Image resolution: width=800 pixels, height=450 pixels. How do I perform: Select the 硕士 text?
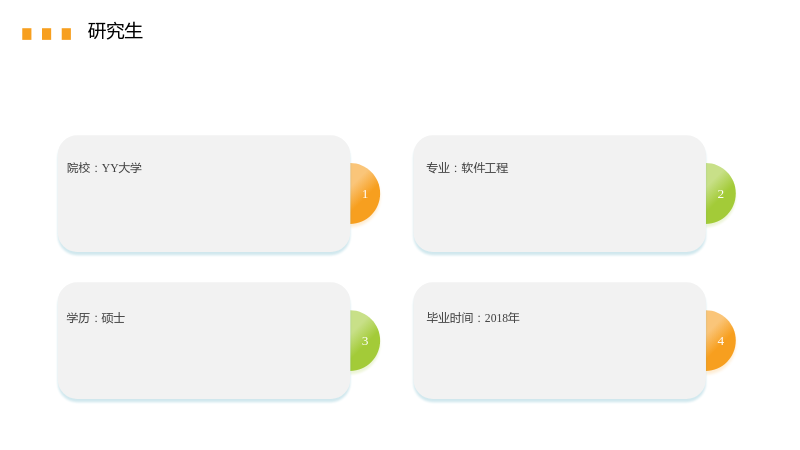click(113, 318)
